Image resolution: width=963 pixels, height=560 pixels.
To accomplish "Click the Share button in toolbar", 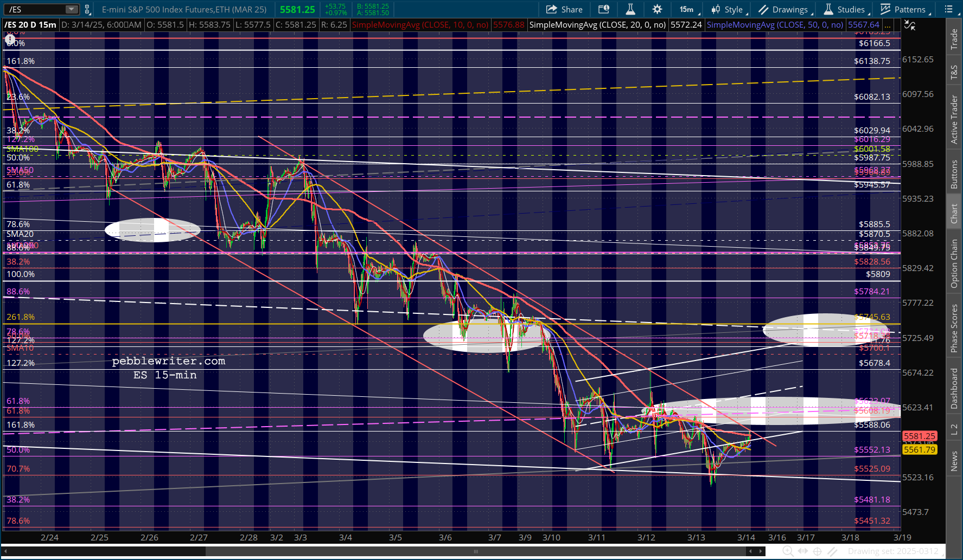I will point(564,9).
